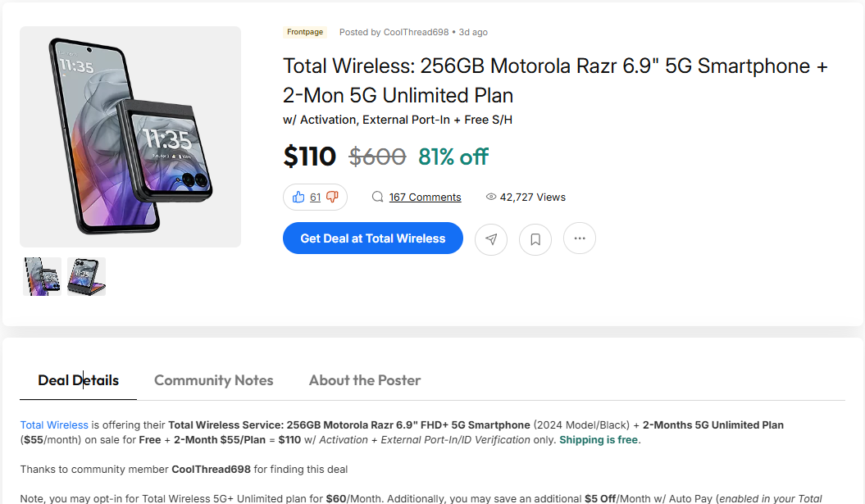Open CoolThread698's profile
This screenshot has width=865, height=504.
coord(415,32)
